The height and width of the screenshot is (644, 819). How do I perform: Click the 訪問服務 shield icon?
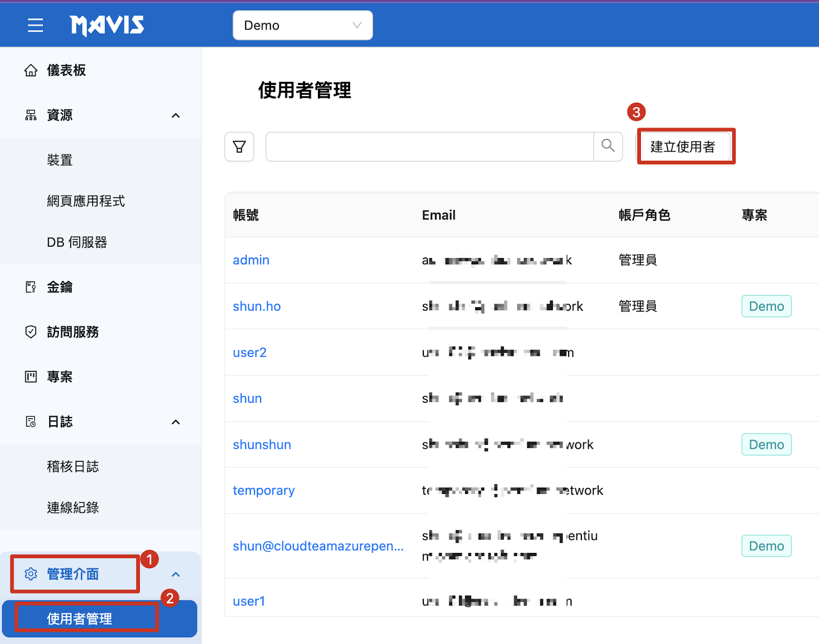(31, 332)
